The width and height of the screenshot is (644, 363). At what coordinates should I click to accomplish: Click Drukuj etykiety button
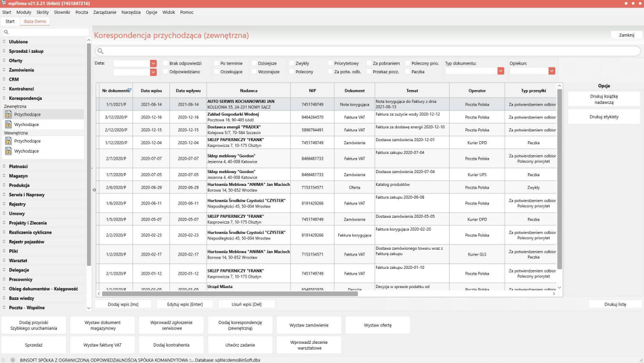[x=603, y=117]
